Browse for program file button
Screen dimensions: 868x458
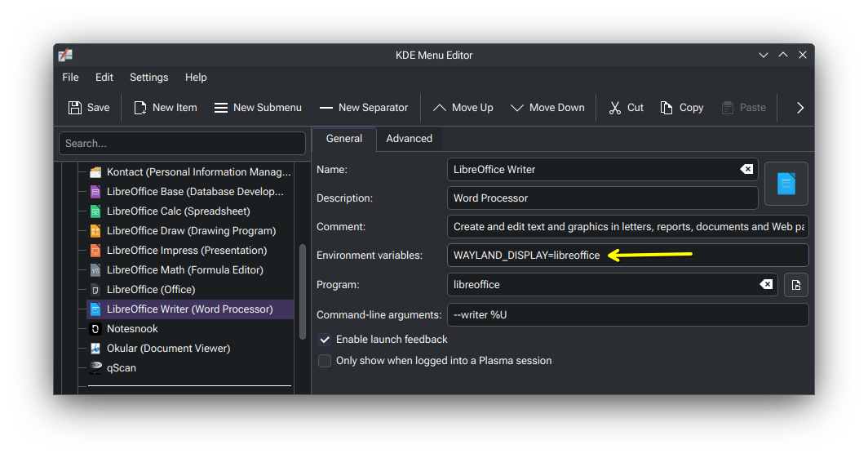click(x=796, y=285)
